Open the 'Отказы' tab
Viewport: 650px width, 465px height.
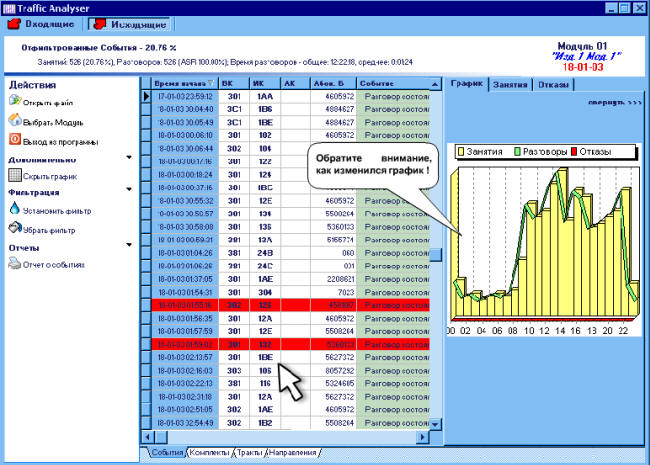point(551,85)
